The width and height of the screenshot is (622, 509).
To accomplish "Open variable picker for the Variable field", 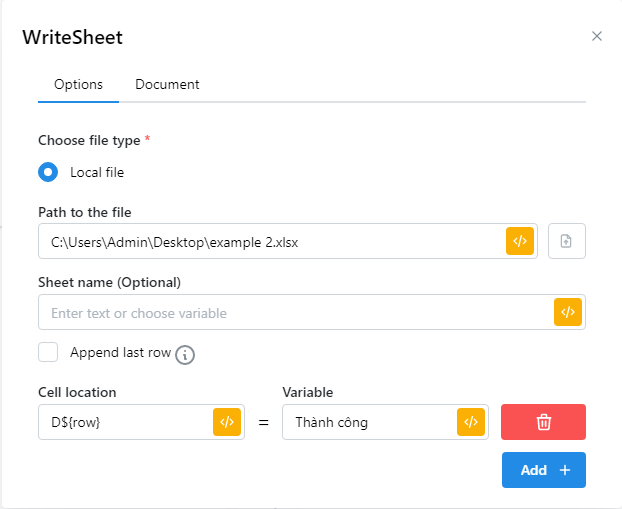I will click(471, 422).
